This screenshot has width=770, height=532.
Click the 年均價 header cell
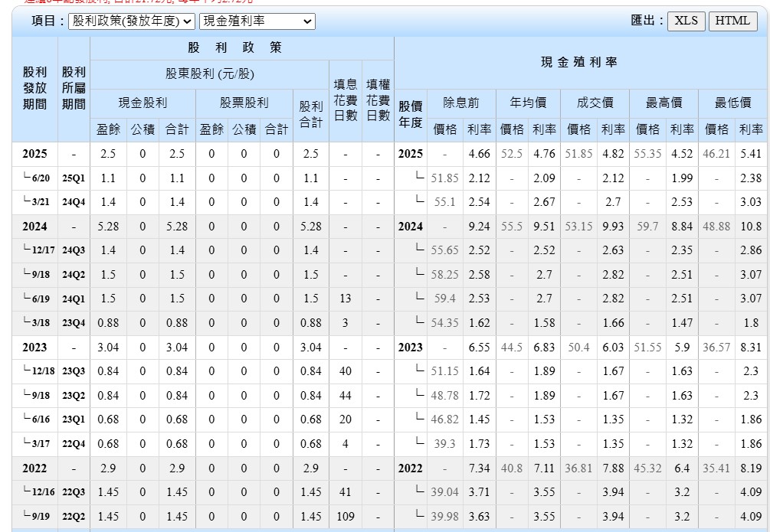[x=528, y=103]
